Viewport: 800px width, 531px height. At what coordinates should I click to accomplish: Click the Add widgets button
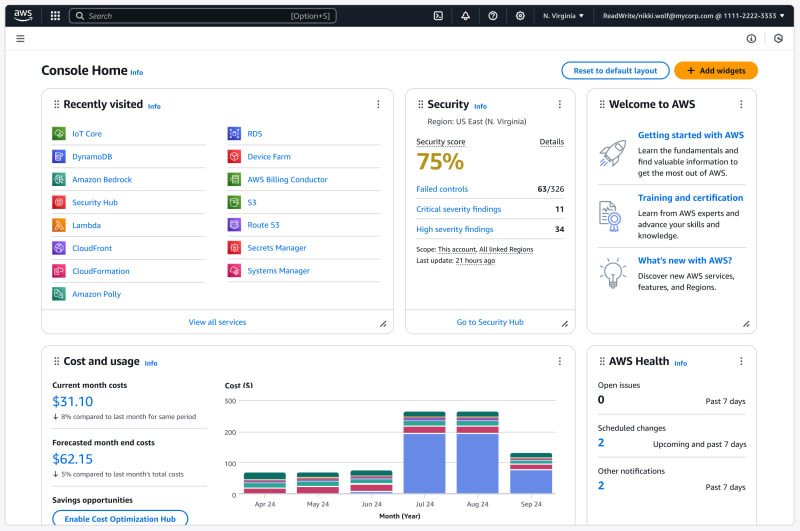coord(716,71)
